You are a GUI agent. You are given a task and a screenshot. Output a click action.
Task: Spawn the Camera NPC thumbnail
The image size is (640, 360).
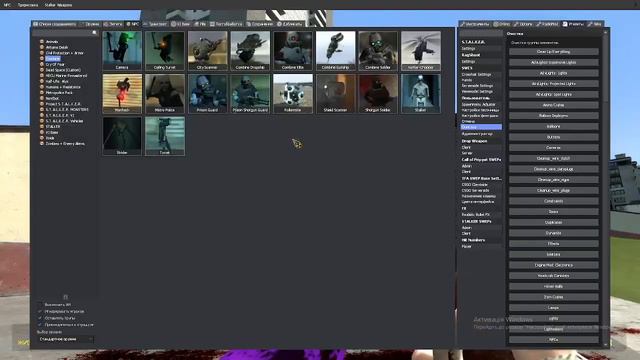(122, 51)
